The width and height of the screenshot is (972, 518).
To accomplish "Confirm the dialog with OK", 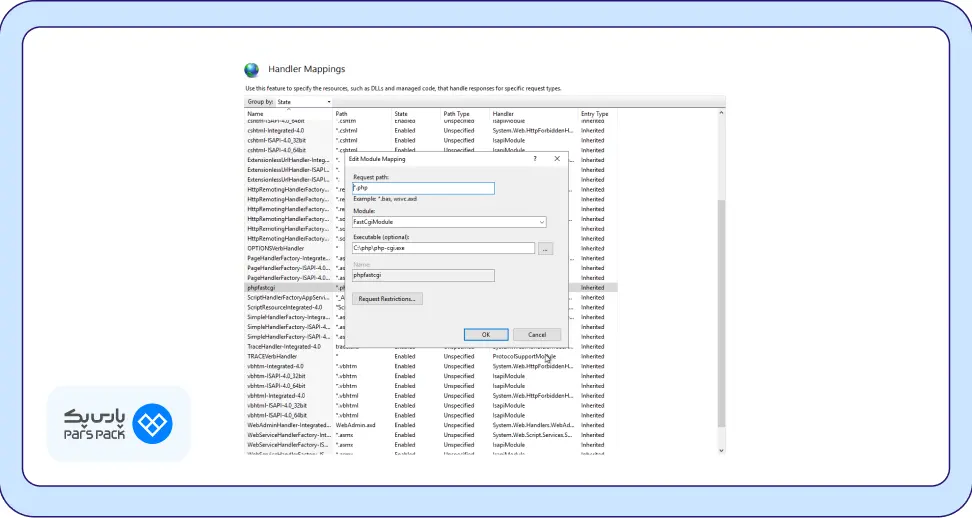I will point(486,335).
